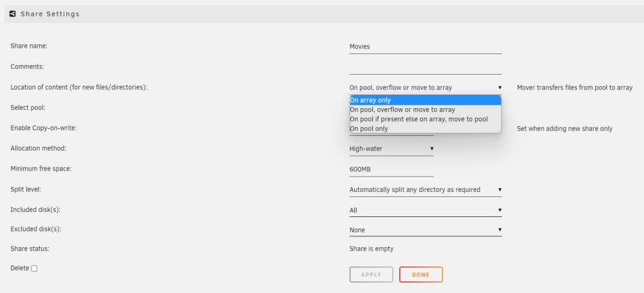Click 'Set when adding new share only' text
This screenshot has width=644, height=293.
[565, 129]
